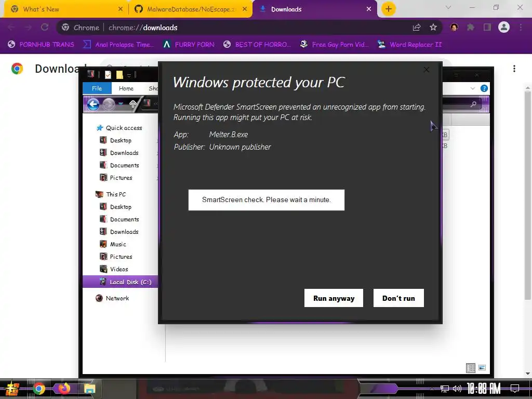Screen dimensions: 532x399
Task: Open Chrome tab search chevron
Action: coord(448,7)
